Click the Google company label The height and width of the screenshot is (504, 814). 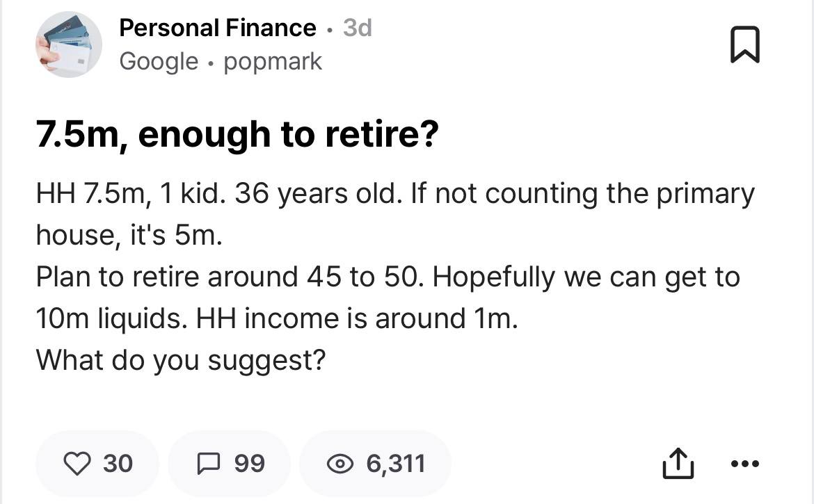(159, 61)
